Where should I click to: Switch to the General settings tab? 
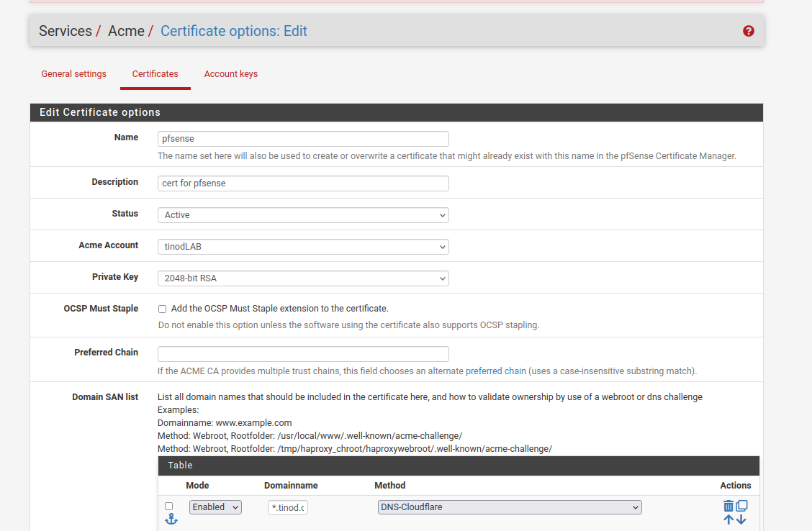click(x=73, y=74)
